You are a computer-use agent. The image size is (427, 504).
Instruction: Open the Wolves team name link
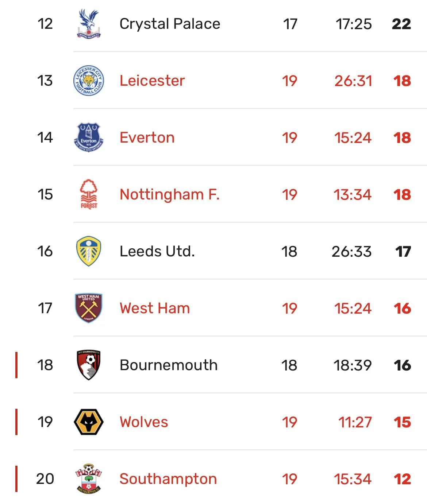(x=144, y=422)
